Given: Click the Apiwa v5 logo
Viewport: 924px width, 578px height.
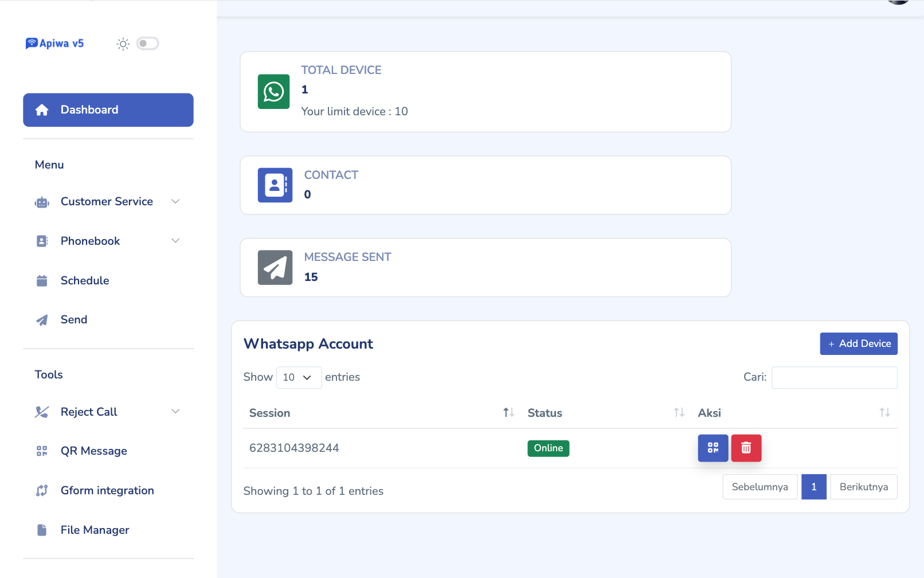Looking at the screenshot, I should 55,44.
